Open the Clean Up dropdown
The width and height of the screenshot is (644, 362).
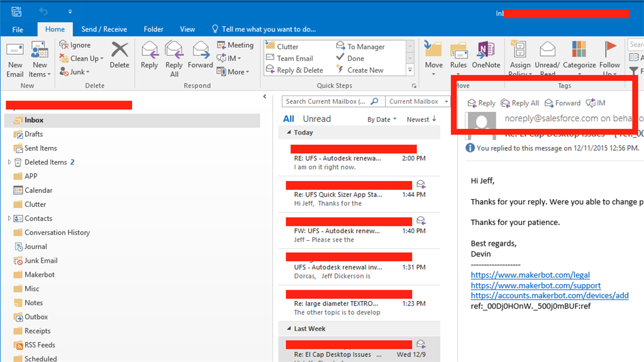pyautogui.click(x=81, y=58)
